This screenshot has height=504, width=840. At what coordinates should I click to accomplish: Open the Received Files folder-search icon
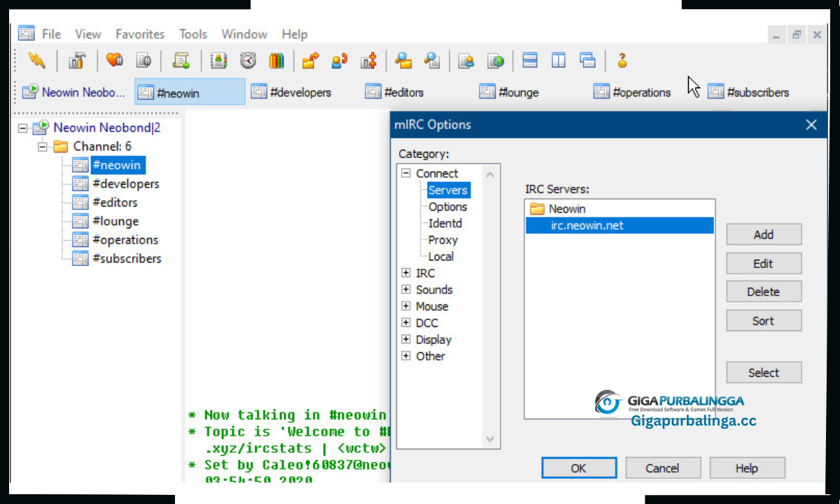(403, 61)
